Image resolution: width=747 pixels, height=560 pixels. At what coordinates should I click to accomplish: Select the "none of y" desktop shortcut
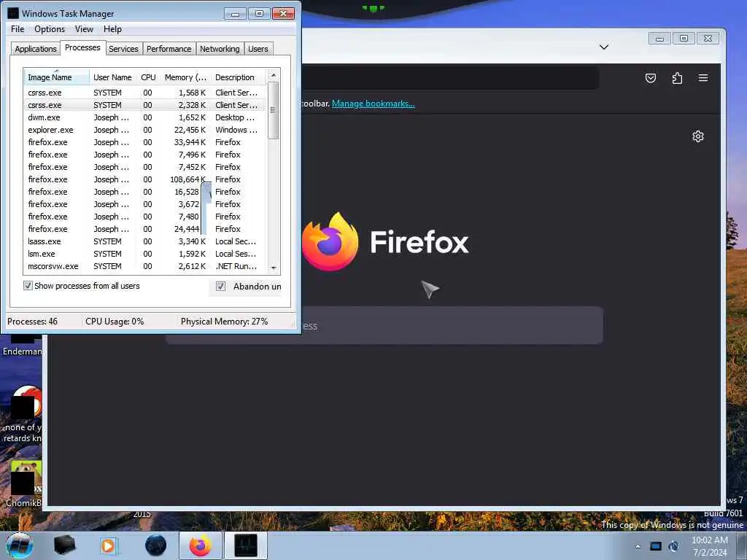[23, 413]
